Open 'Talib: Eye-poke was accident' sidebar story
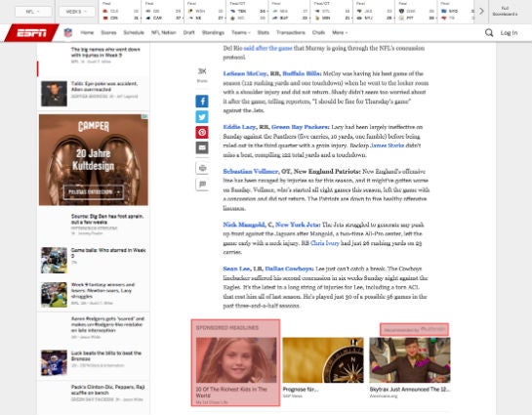532x415 pixels. point(104,87)
